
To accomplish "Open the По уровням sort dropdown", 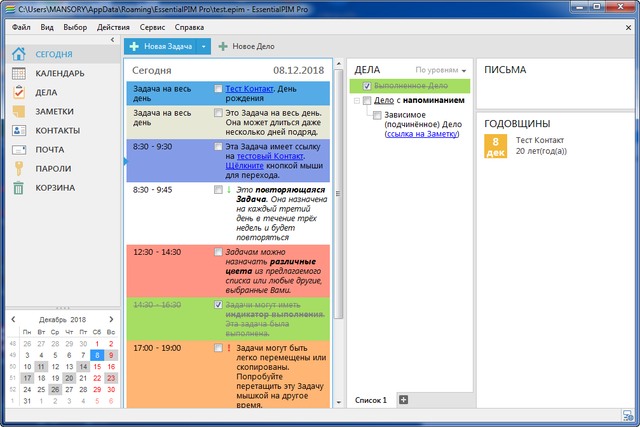I will click(x=440, y=70).
